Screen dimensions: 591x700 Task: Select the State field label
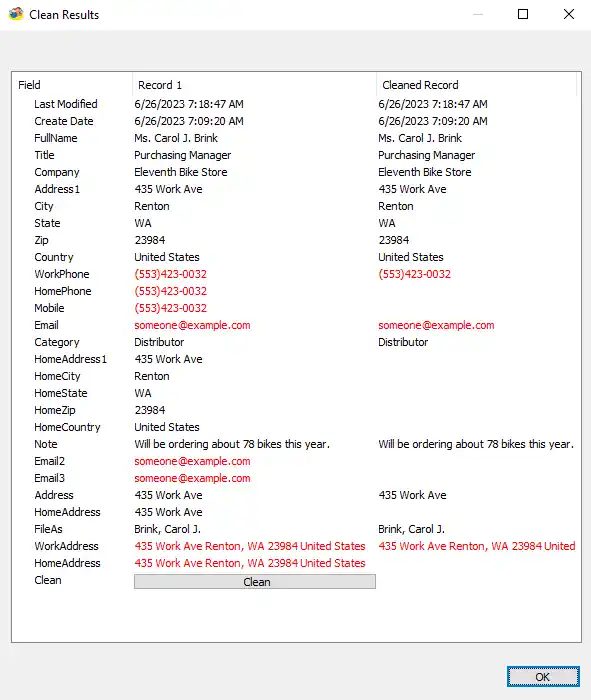(x=47, y=223)
